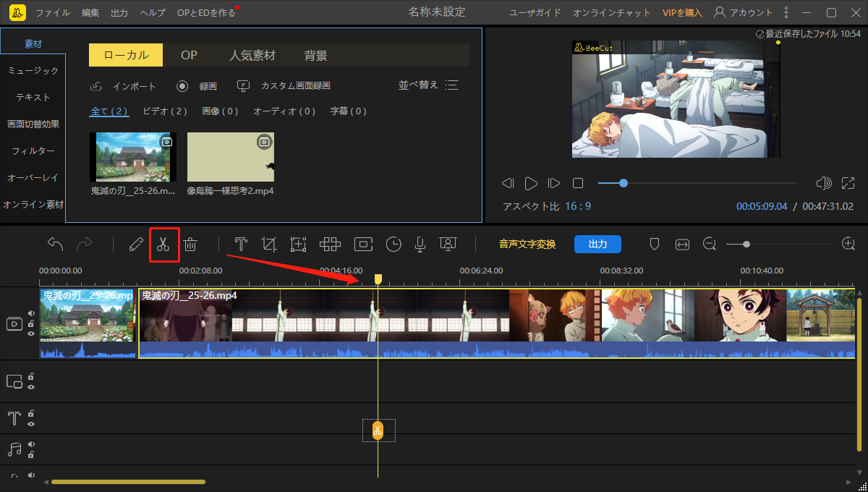
Task: Split clip with the scissors tool
Action: pos(163,245)
